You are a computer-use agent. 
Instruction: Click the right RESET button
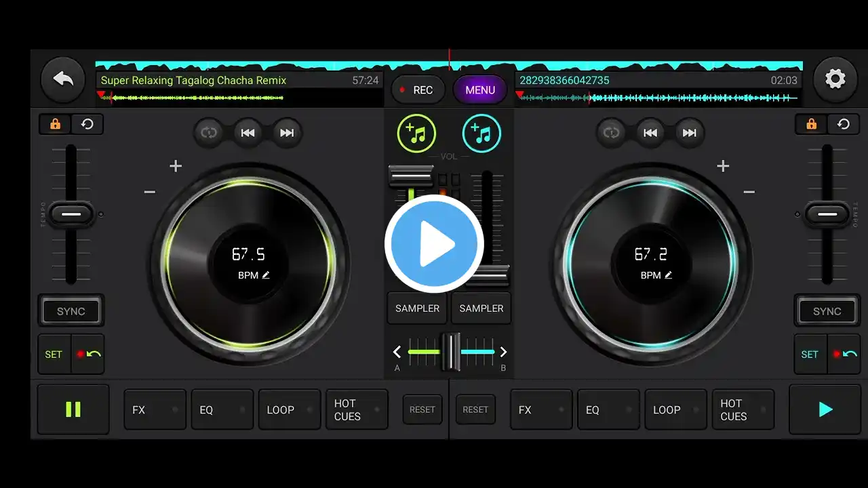[475, 409]
